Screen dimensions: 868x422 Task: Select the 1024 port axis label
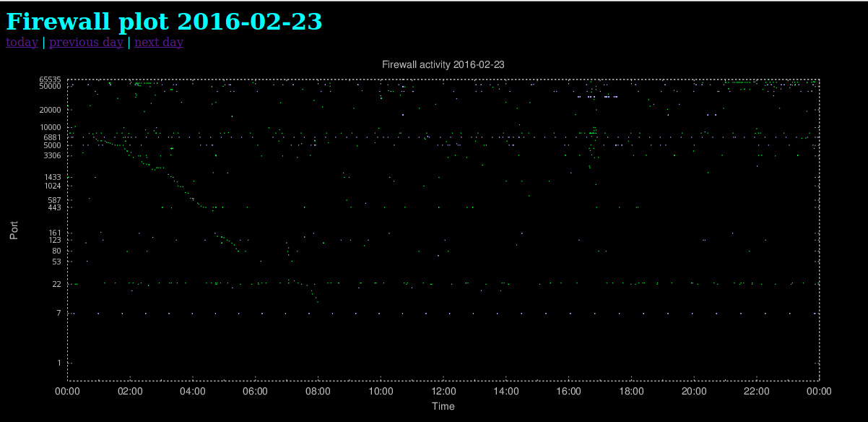coord(53,186)
